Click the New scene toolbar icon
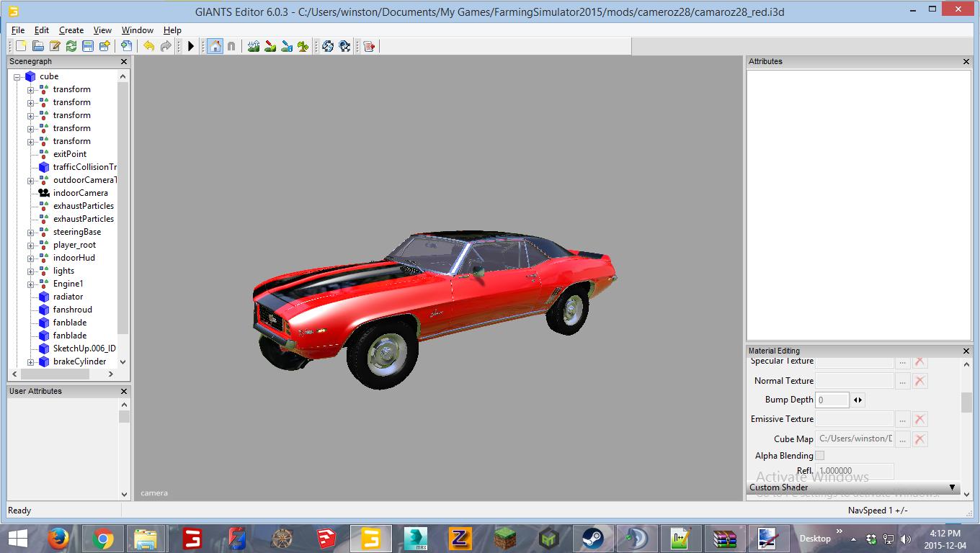 [x=21, y=46]
